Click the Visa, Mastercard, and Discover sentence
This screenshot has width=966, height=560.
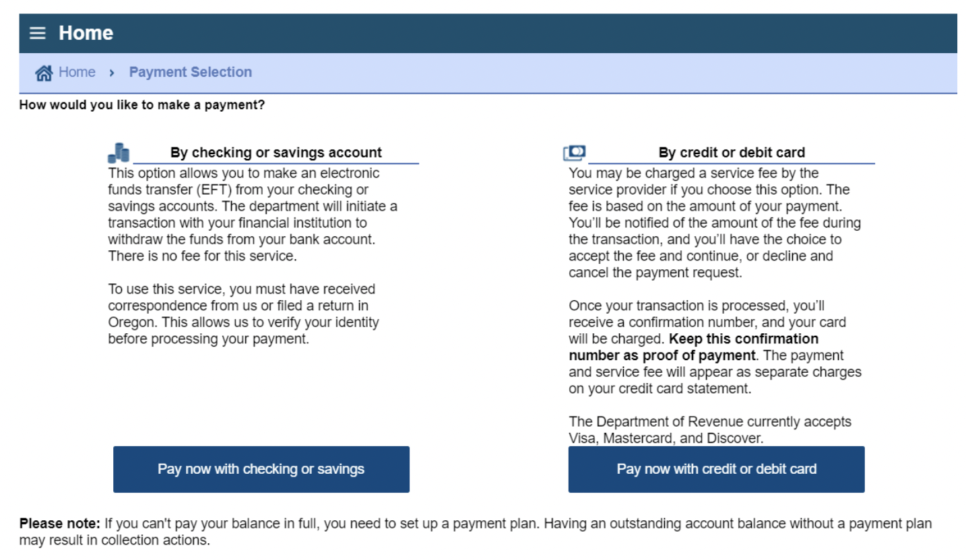click(x=710, y=430)
